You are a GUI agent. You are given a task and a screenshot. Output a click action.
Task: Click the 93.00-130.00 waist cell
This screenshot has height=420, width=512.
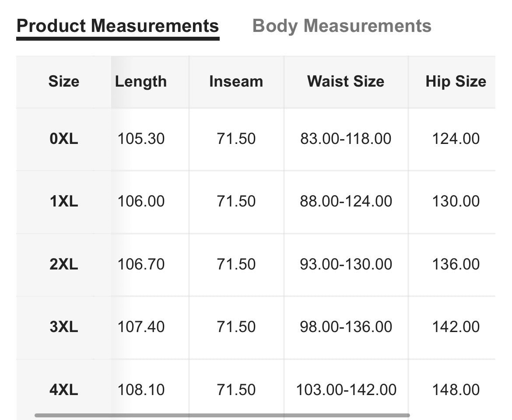(x=346, y=264)
